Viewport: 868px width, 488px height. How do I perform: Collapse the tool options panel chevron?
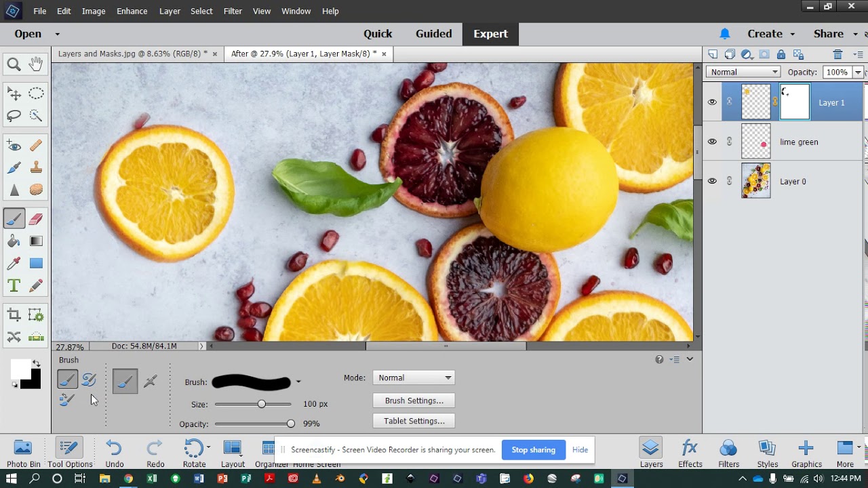coord(690,359)
